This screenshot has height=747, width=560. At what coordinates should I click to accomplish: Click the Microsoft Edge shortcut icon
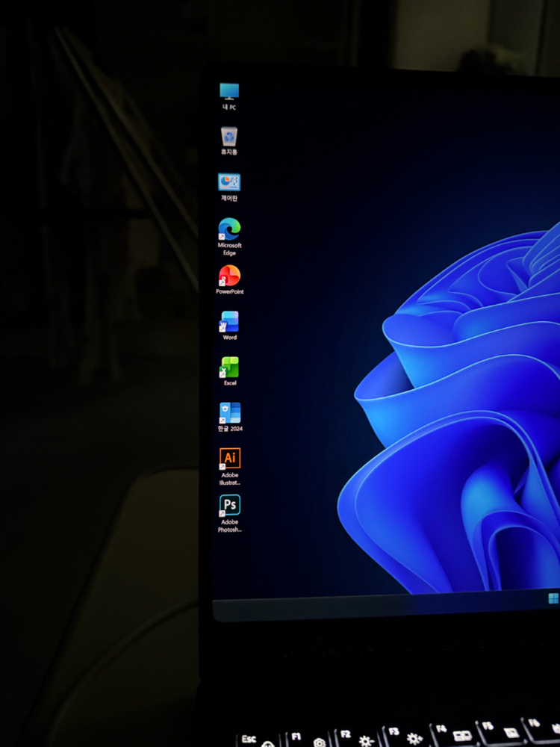(x=229, y=229)
